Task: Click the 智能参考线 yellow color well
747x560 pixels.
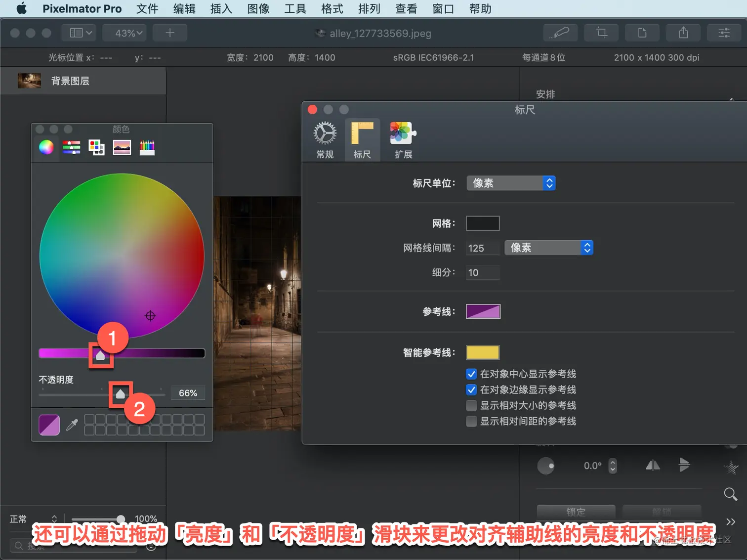Action: coord(483,352)
